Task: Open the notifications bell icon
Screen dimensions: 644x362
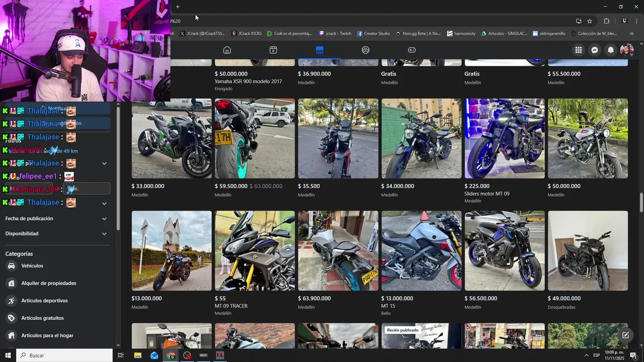Action: point(611,50)
